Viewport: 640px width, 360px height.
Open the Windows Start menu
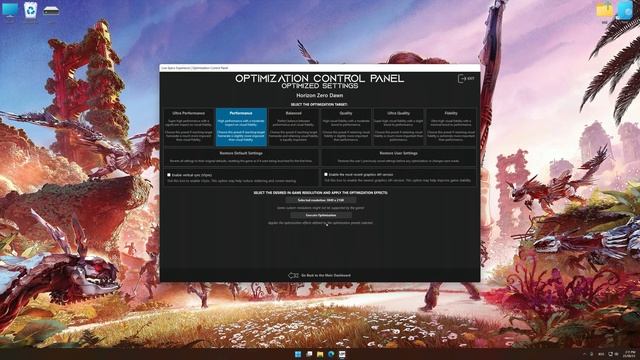[x=298, y=354]
